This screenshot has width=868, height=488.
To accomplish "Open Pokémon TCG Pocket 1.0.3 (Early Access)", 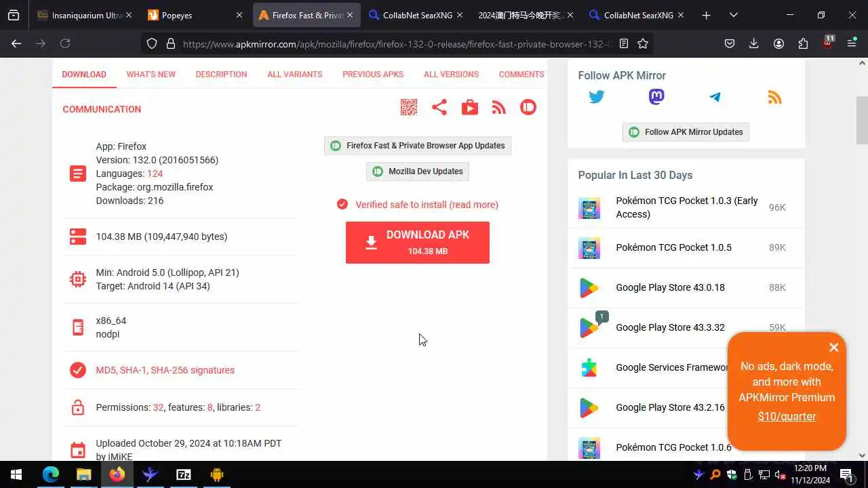I will [687, 207].
